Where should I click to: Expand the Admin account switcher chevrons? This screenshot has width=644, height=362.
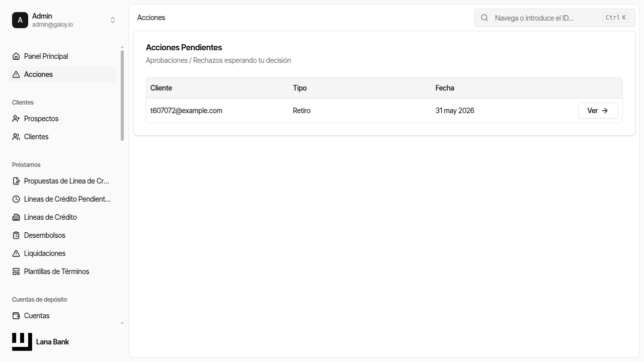tap(113, 20)
